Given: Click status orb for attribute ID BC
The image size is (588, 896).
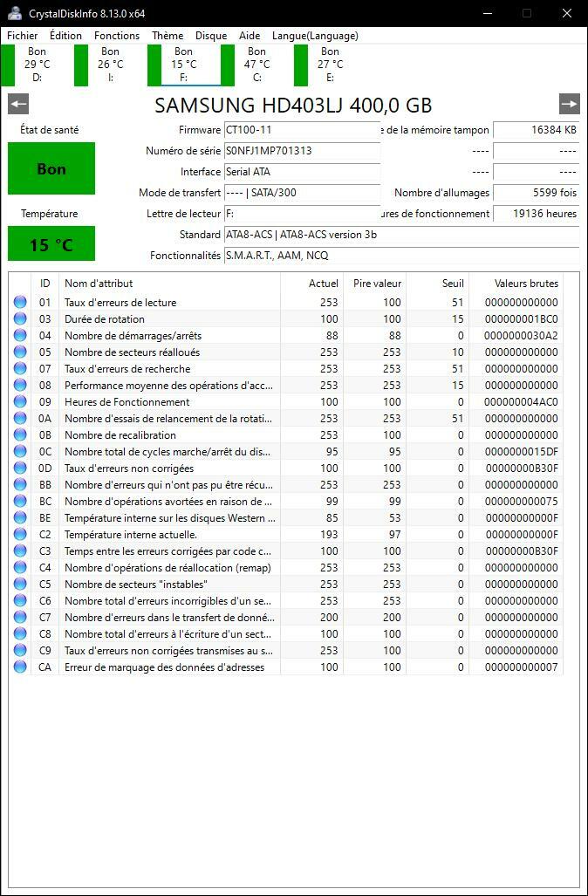Looking at the screenshot, I should (x=20, y=501).
